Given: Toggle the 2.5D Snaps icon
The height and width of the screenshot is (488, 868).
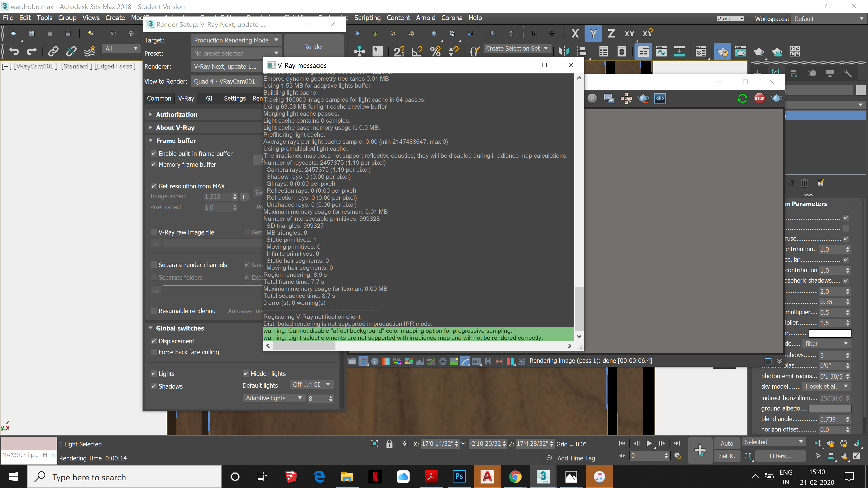Looking at the screenshot, I should coord(399,51).
